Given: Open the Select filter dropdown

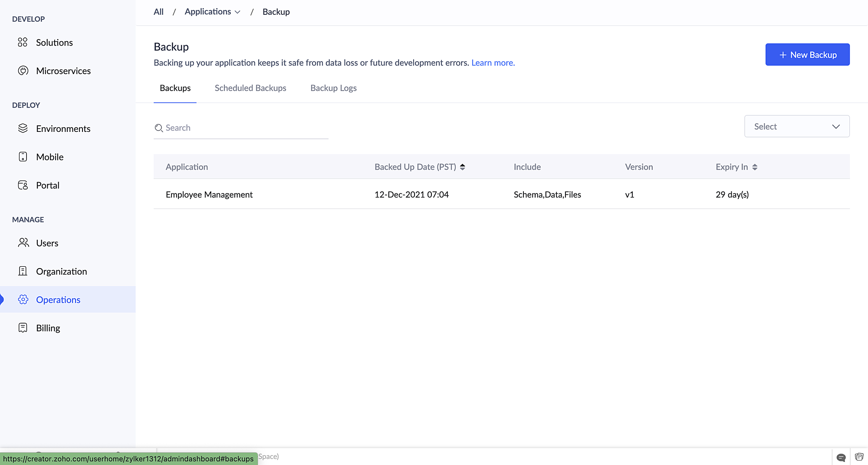Looking at the screenshot, I should (796, 126).
